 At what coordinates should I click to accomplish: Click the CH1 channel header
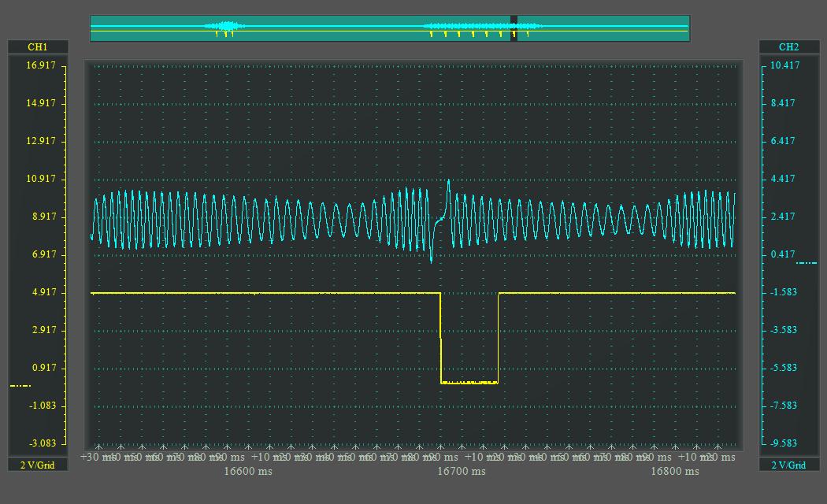pos(38,47)
